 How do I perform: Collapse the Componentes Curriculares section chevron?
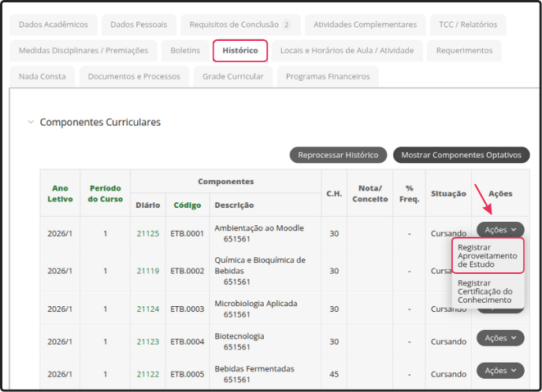point(31,122)
